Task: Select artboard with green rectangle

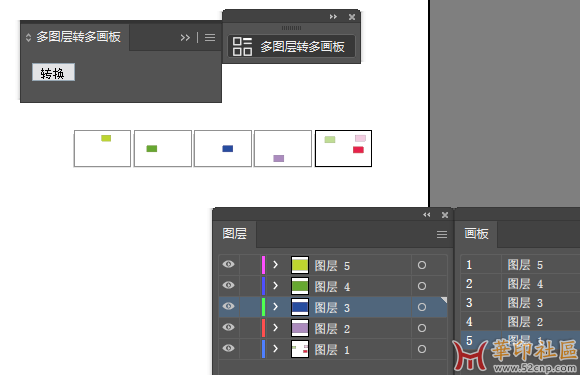Action: click(163, 148)
